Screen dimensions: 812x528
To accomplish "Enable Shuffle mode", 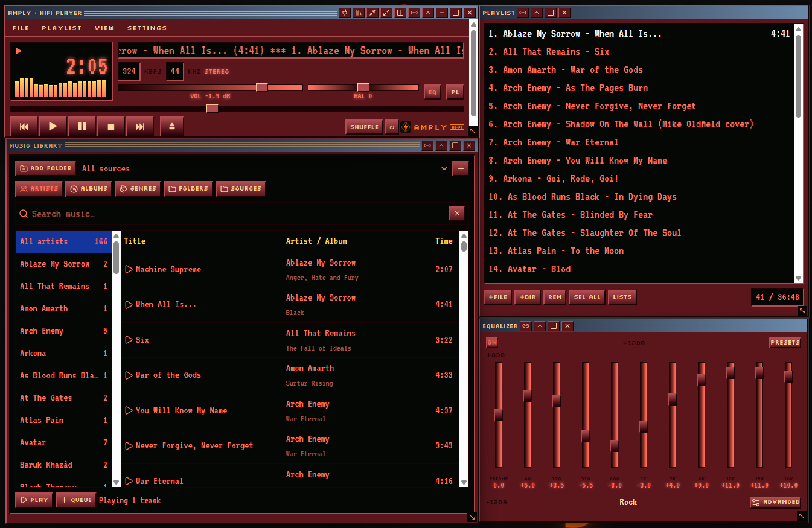I will click(x=365, y=127).
